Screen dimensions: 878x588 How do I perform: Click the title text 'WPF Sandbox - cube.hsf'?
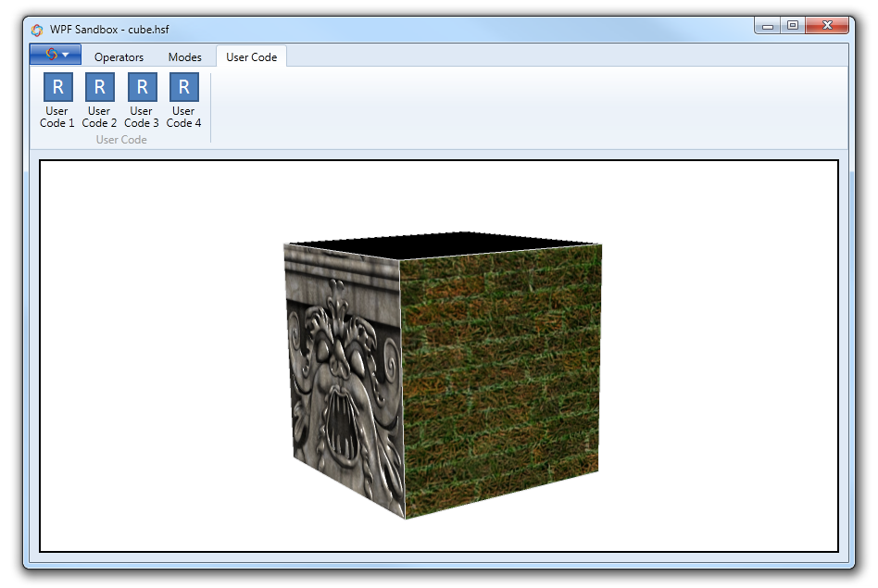(109, 29)
